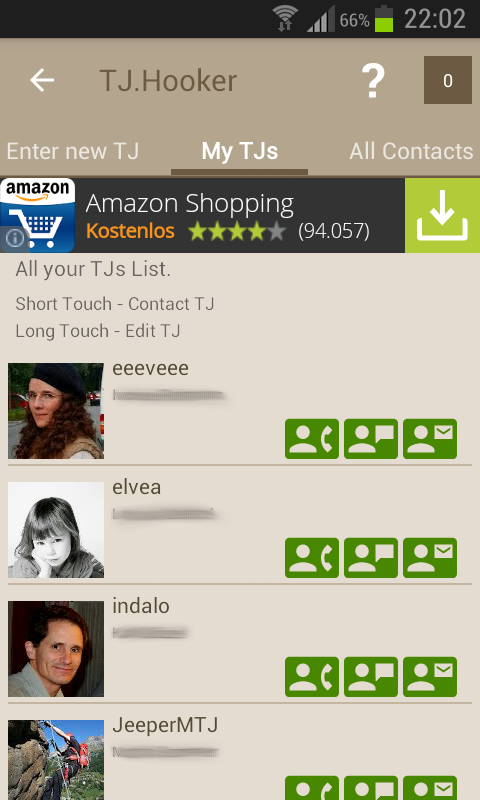Email indalo using the envelope icon
Screen dimensions: 480x800
[430, 677]
